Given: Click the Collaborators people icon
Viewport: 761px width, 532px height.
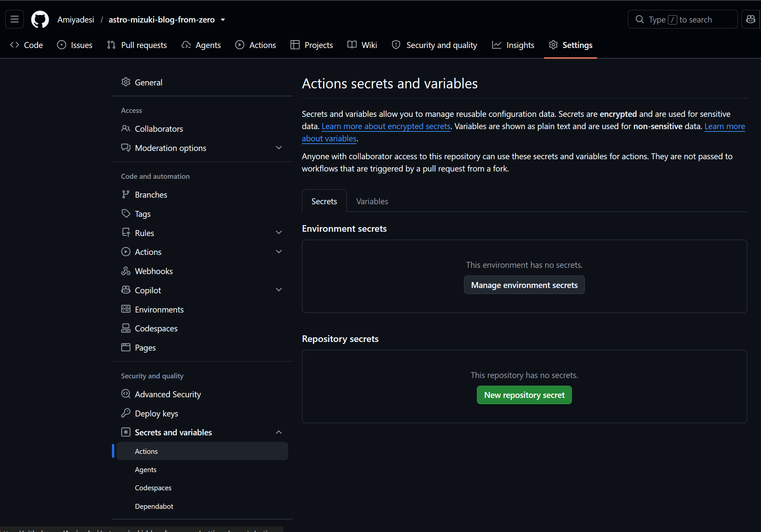Looking at the screenshot, I should pos(126,128).
